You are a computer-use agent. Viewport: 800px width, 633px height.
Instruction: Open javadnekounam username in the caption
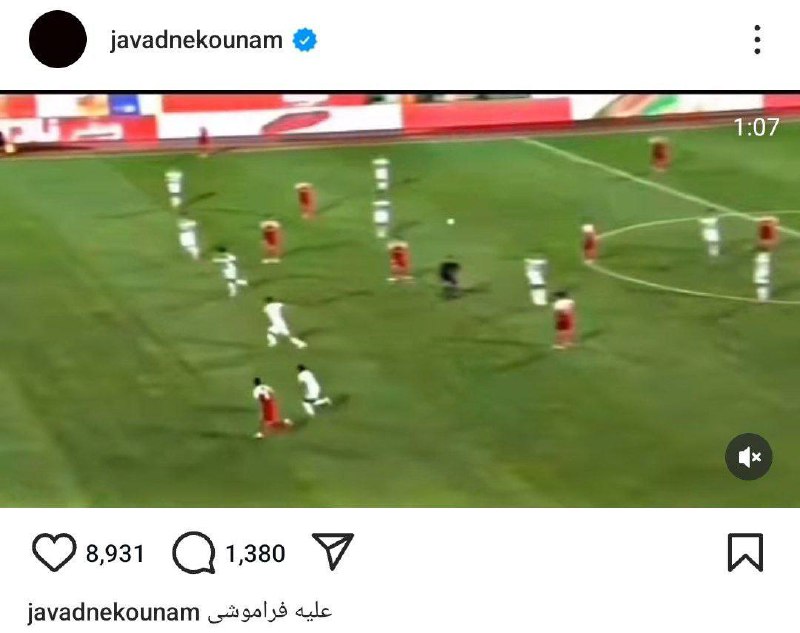pos(113,612)
